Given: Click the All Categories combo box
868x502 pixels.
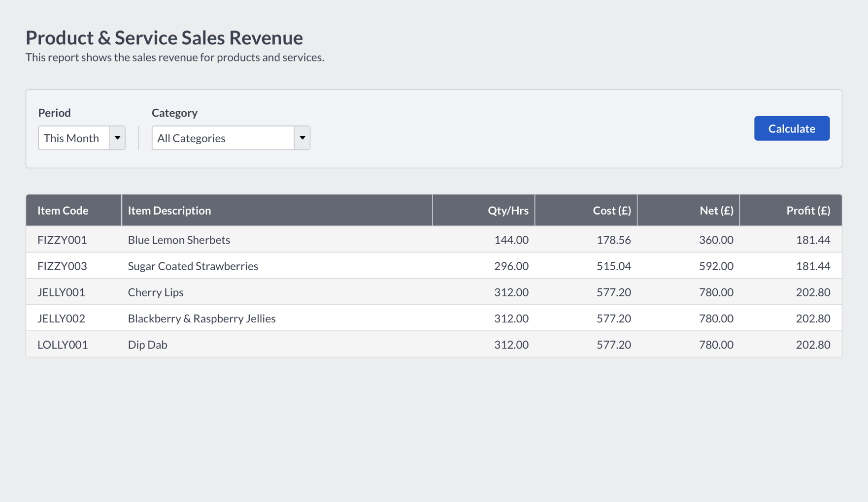Looking at the screenshot, I should (223, 138).
